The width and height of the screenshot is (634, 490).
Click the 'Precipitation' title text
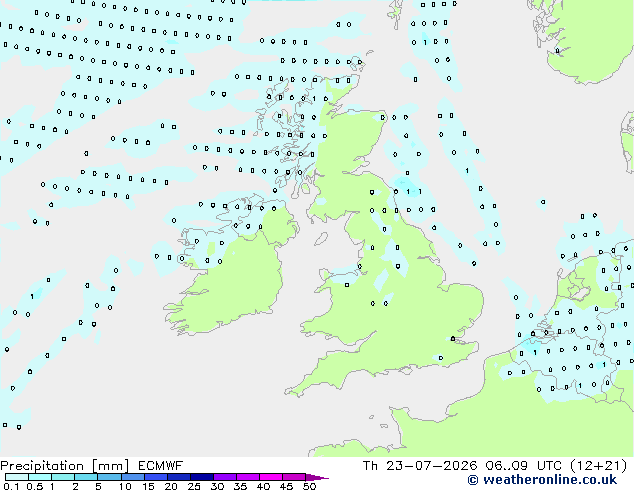(42, 466)
